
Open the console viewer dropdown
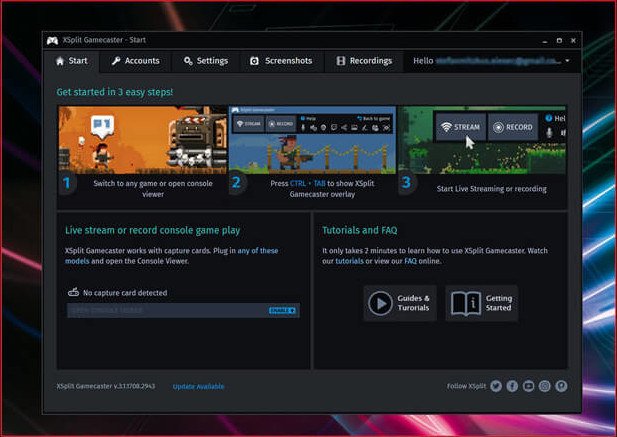coord(183,311)
